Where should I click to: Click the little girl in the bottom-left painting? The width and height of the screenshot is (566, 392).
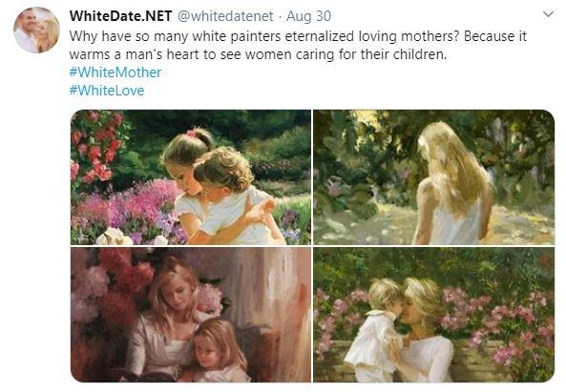click(x=217, y=350)
